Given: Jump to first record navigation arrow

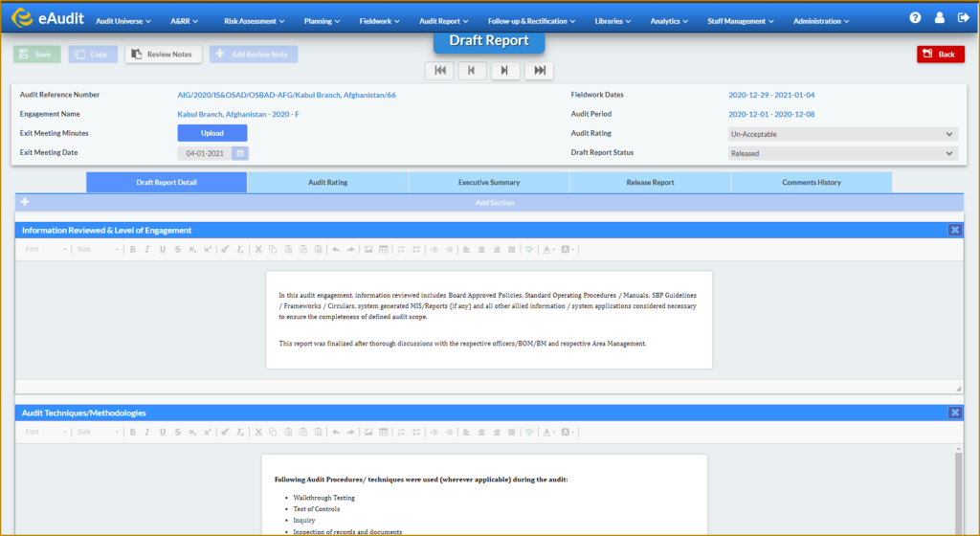Looking at the screenshot, I should pos(440,71).
